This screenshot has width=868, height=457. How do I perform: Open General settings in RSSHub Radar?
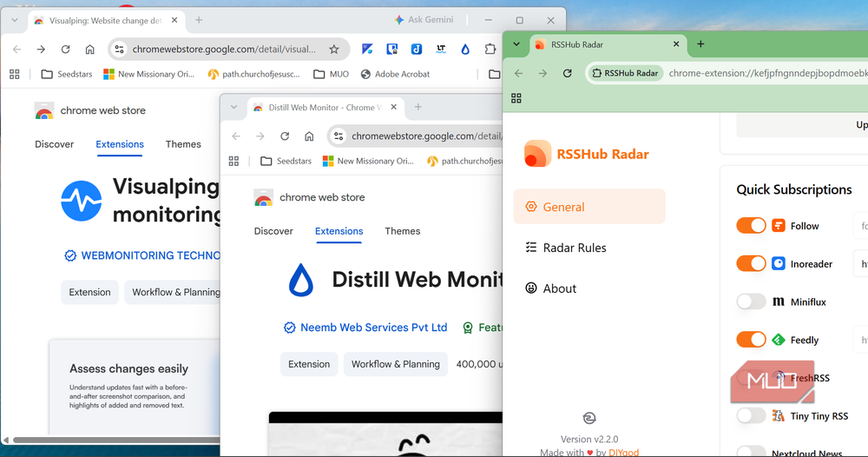click(589, 207)
